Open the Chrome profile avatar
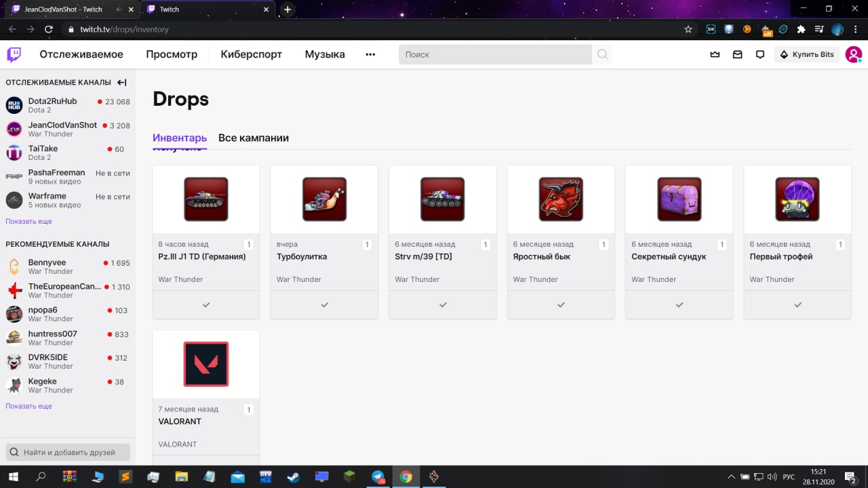 [837, 29]
